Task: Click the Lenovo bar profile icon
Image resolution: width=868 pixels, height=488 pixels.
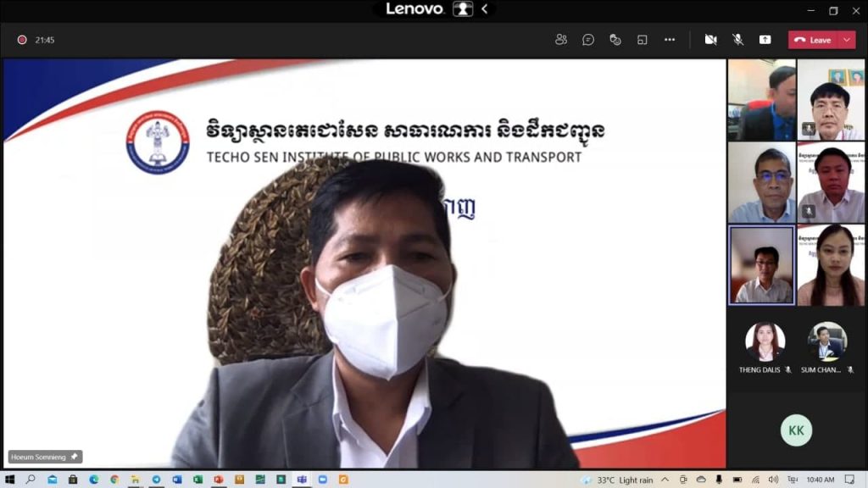Action: pos(463,9)
